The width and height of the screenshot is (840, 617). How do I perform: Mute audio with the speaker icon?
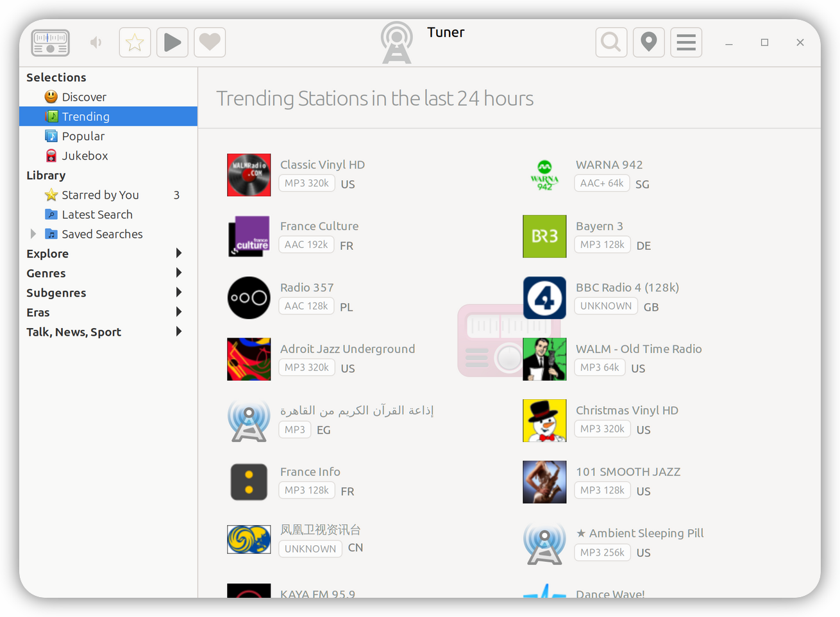coord(96,42)
